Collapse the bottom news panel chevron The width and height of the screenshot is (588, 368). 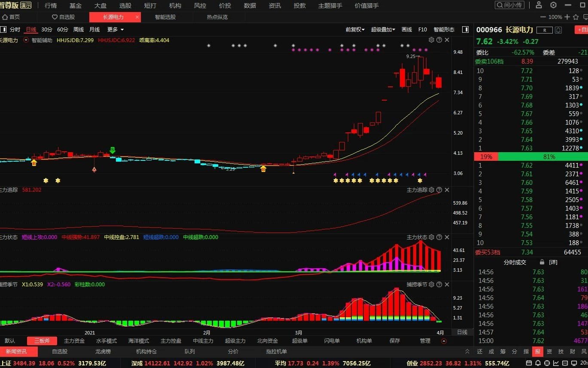click(x=467, y=352)
